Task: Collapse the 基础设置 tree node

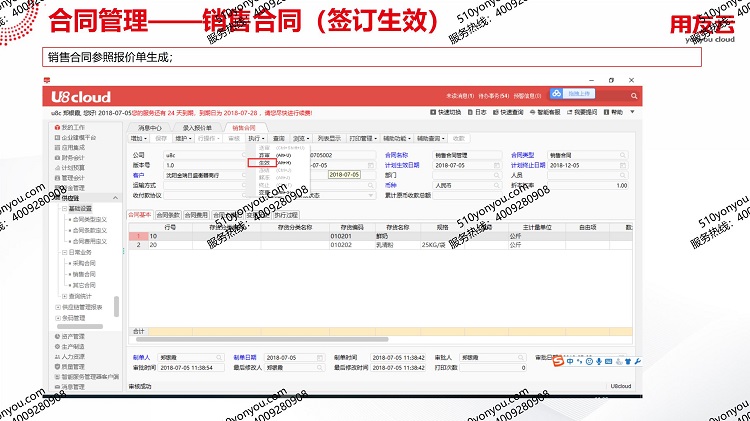Action: (63, 208)
